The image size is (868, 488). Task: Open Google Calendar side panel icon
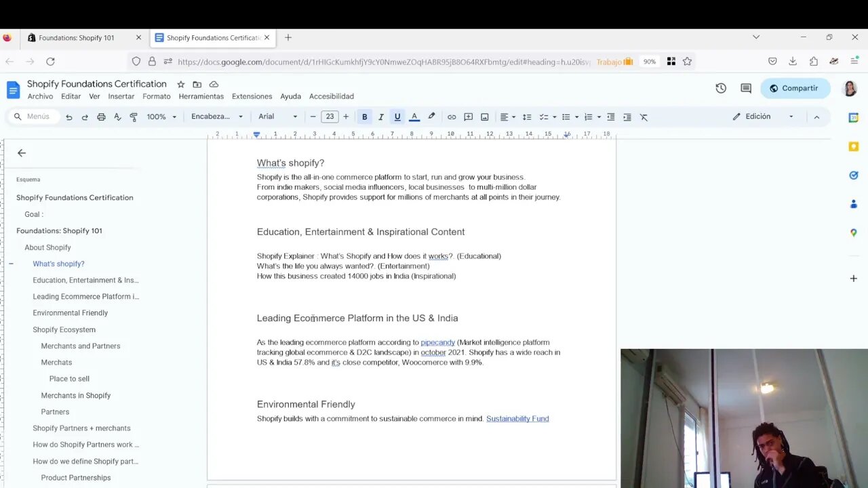tap(854, 118)
